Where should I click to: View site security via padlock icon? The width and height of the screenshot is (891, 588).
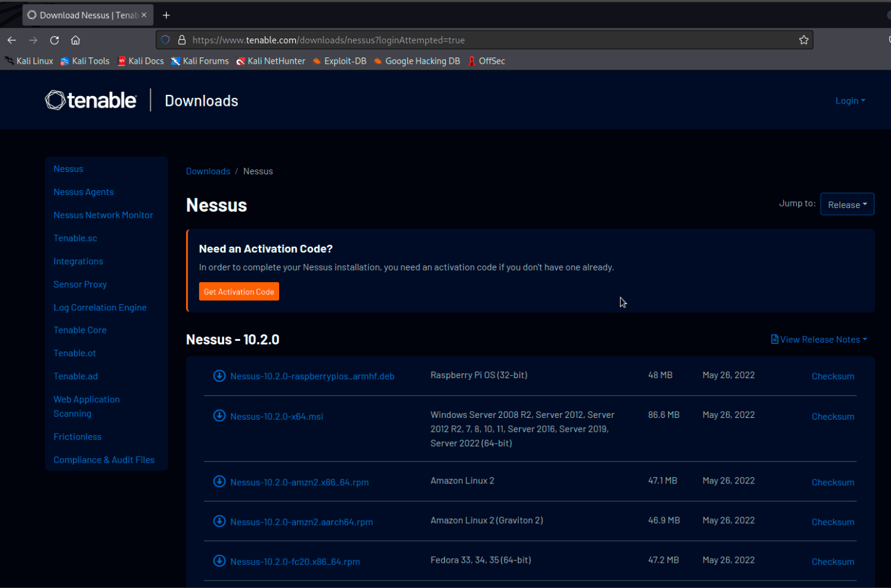pos(181,40)
